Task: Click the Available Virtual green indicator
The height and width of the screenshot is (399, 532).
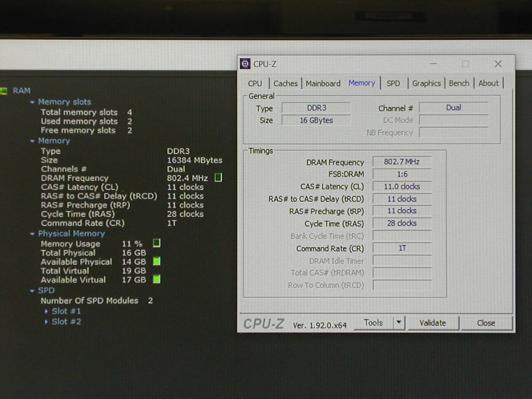Action: [156, 279]
